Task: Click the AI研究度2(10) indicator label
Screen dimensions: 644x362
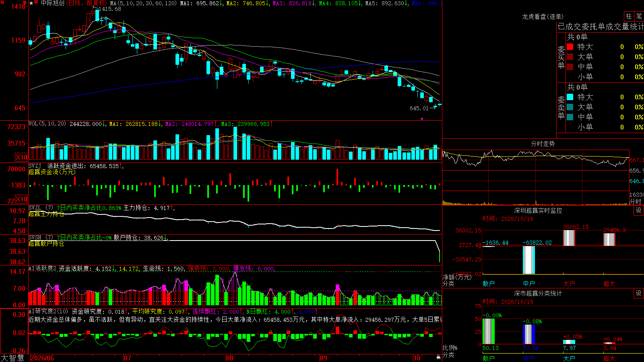Action: 48,311
